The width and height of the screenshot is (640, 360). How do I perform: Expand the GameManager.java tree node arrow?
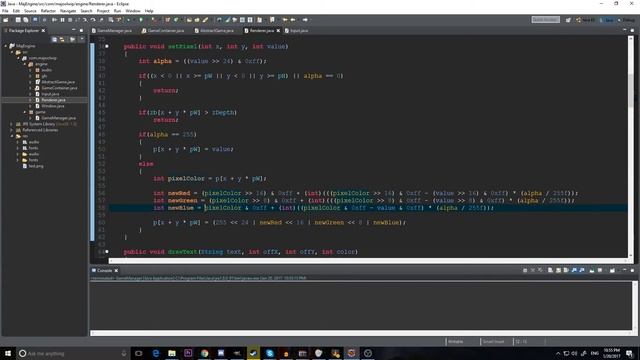pyautogui.click(x=31, y=118)
